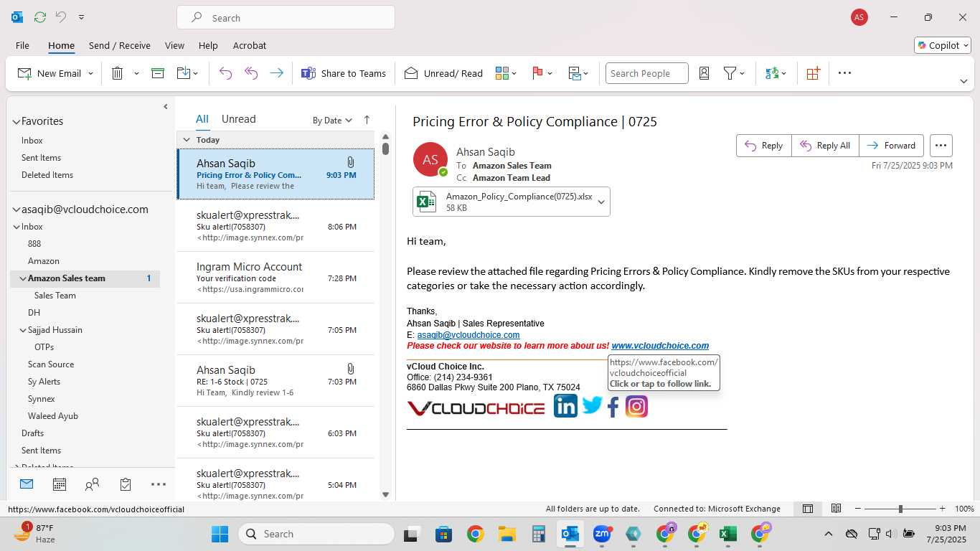The height and width of the screenshot is (551, 980).
Task: Open the Address Book icon
Action: click(704, 73)
